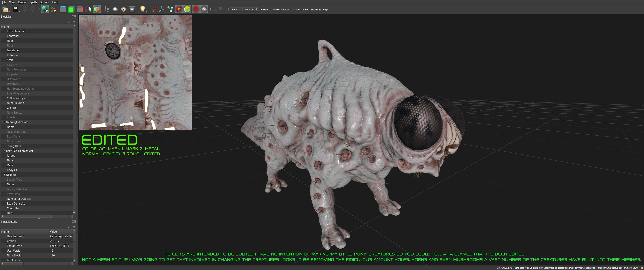Click the footsteps walk mode icon
644x270 pixels.
[107, 9]
